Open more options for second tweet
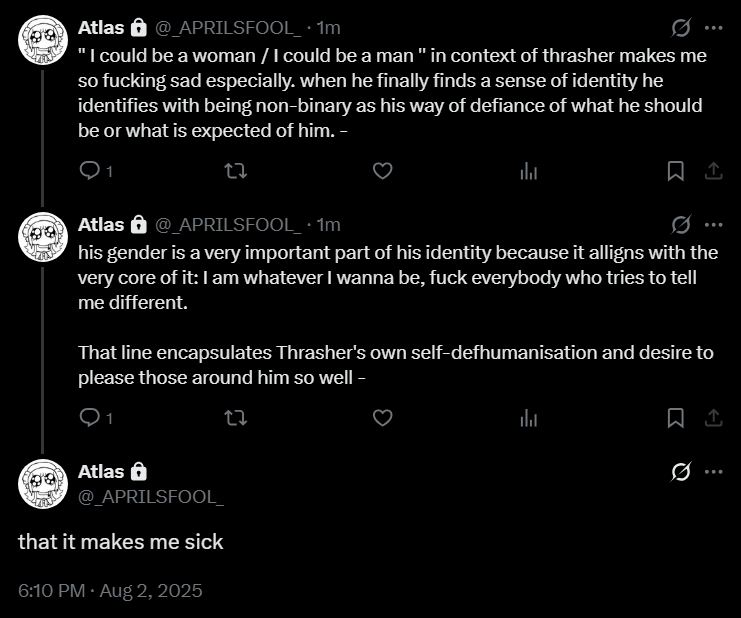Image resolution: width=741 pixels, height=618 pixels. [x=713, y=224]
